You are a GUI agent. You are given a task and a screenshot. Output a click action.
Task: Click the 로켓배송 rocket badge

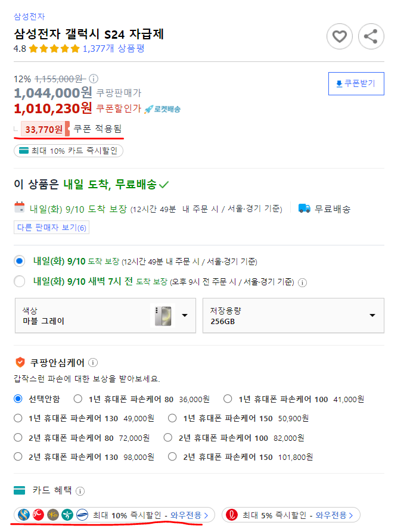coord(162,109)
